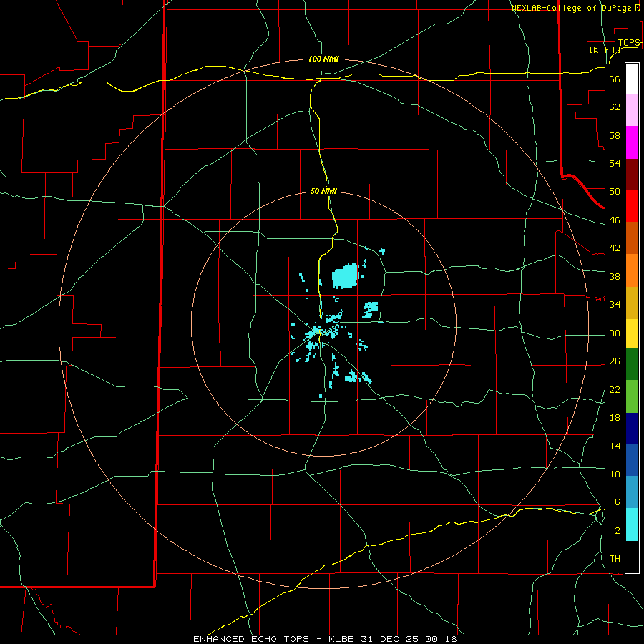644x644 pixels.
Task: Click the TOPS legend title
Action: coord(629,43)
